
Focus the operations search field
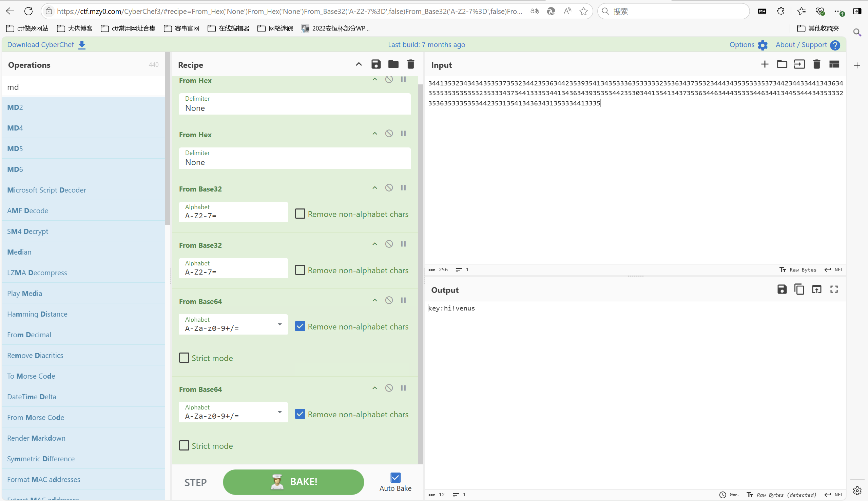click(x=83, y=87)
